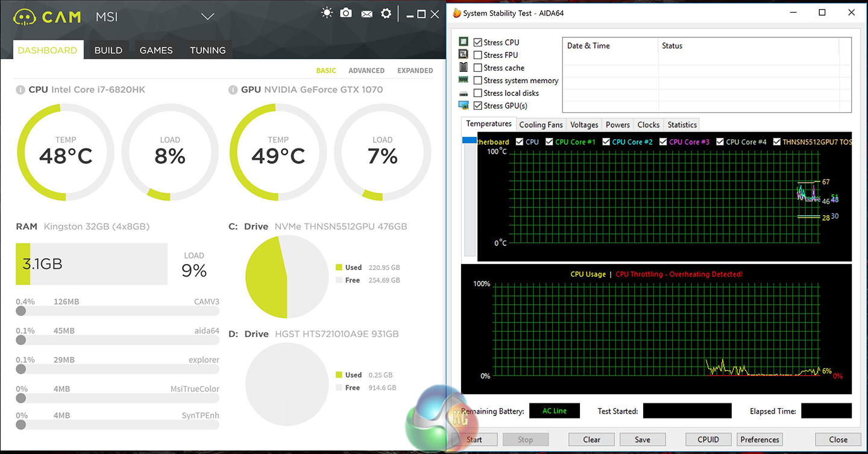Switch to the Cooling Fans tab
868x454 pixels.
(541, 125)
